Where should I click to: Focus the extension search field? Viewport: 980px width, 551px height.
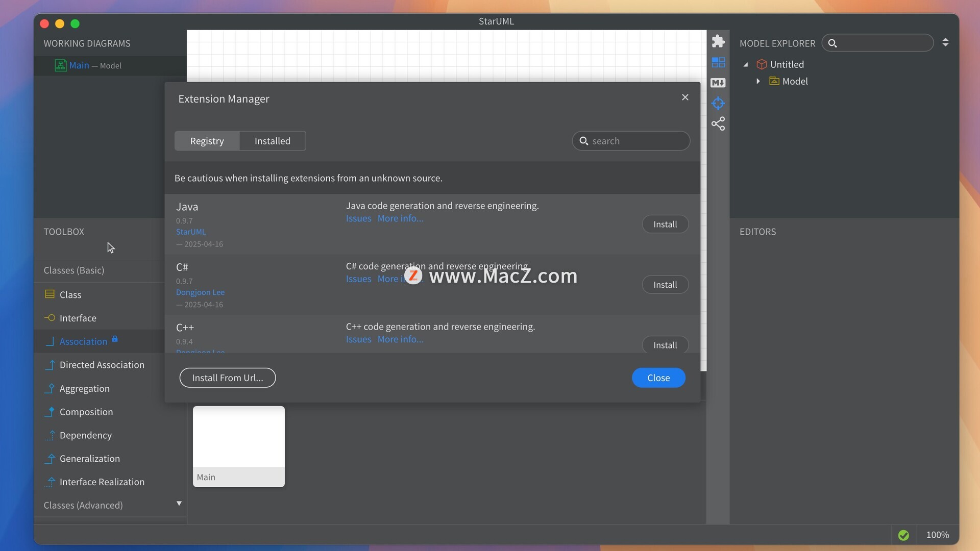click(631, 141)
